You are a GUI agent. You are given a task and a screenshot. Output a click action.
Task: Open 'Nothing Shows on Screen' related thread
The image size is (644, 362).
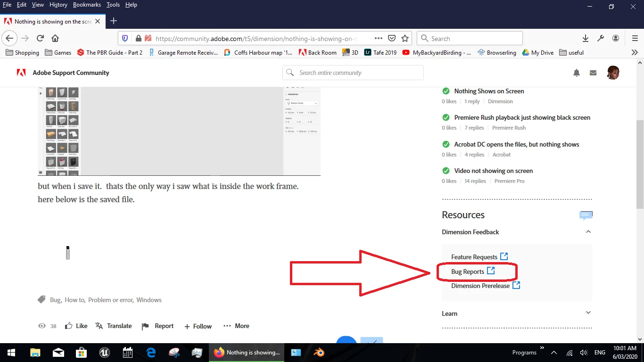(489, 91)
